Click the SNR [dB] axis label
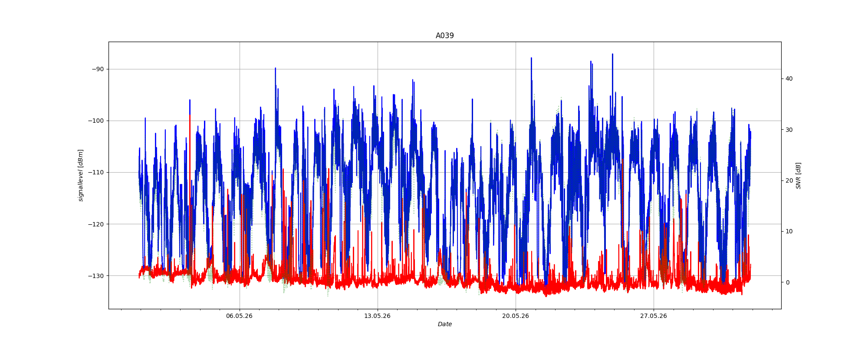This screenshot has width=868, height=347. pos(798,175)
